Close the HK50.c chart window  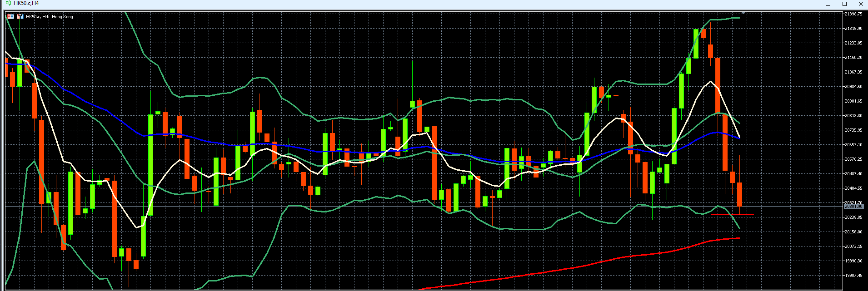coord(861,4)
